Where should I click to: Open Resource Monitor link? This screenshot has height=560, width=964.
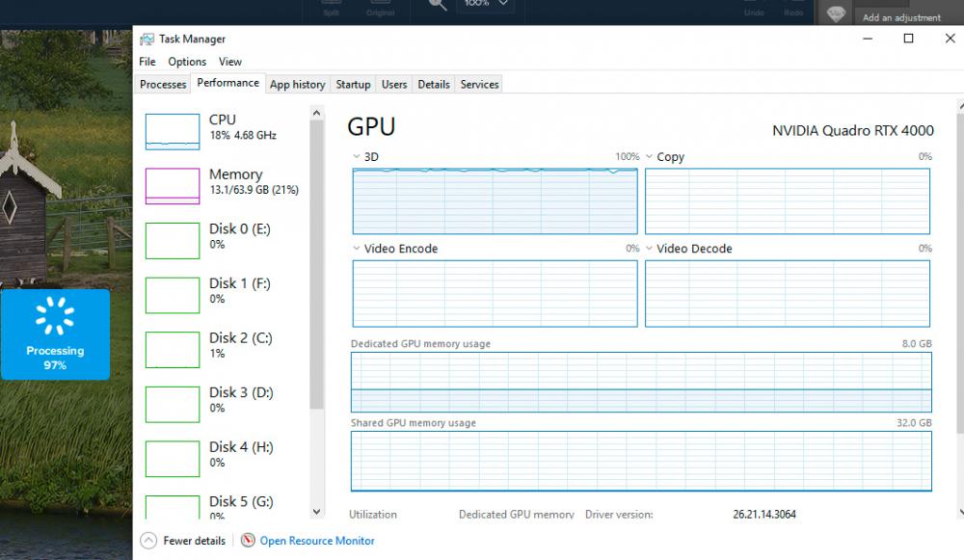tap(317, 541)
